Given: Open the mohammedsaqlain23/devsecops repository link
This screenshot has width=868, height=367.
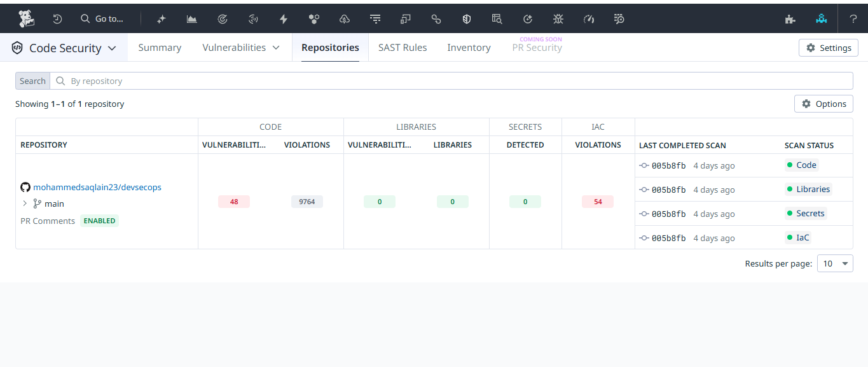Looking at the screenshot, I should coord(97,187).
